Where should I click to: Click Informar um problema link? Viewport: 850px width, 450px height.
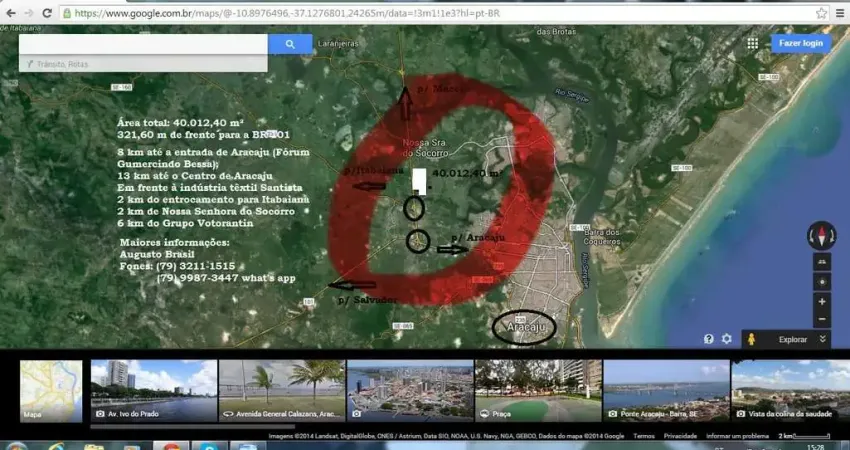point(738,436)
